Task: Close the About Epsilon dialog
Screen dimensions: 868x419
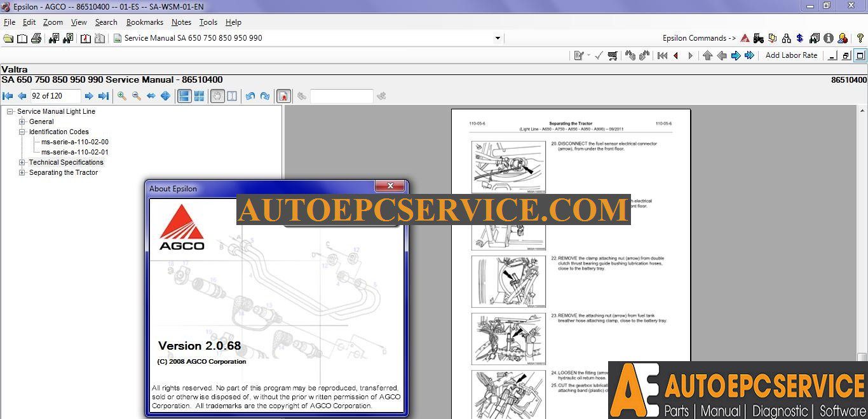Action: pyautogui.click(x=390, y=186)
